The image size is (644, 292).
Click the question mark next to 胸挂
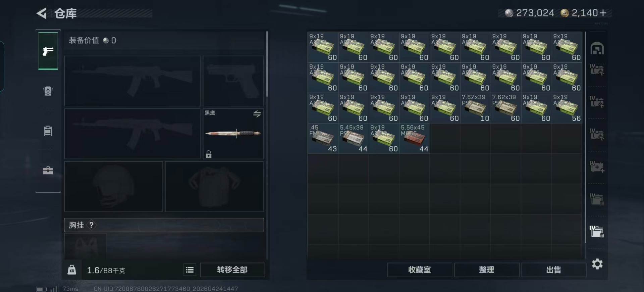pos(91,225)
